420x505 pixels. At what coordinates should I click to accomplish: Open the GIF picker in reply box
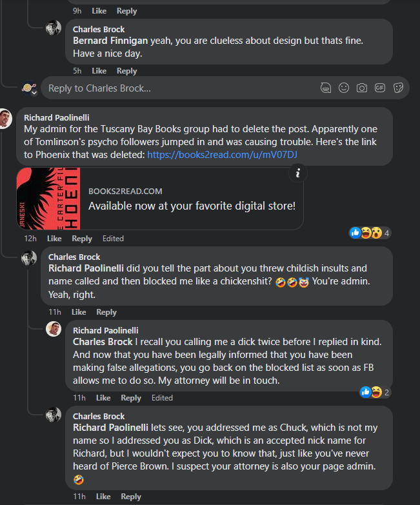point(380,88)
